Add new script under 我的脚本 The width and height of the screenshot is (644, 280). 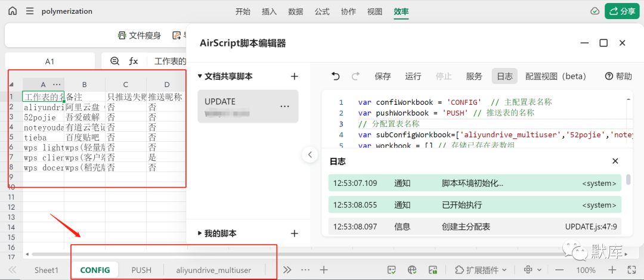(294, 234)
